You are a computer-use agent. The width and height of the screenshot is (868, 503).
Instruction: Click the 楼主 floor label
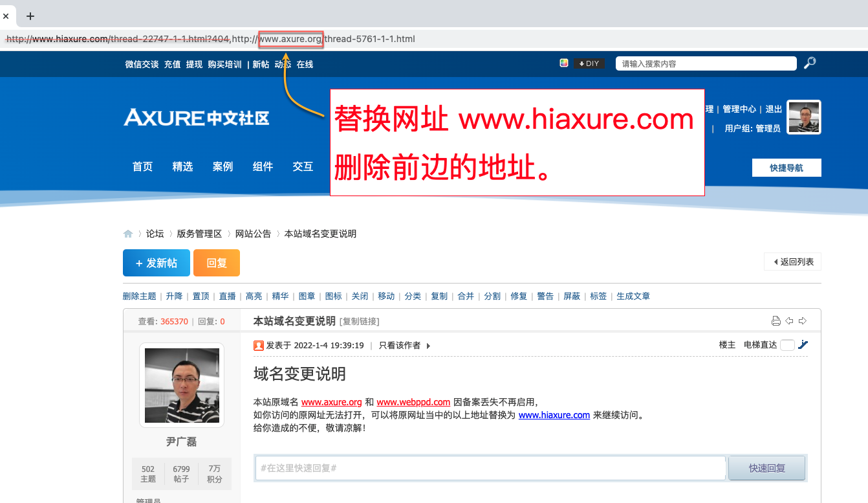[727, 345]
